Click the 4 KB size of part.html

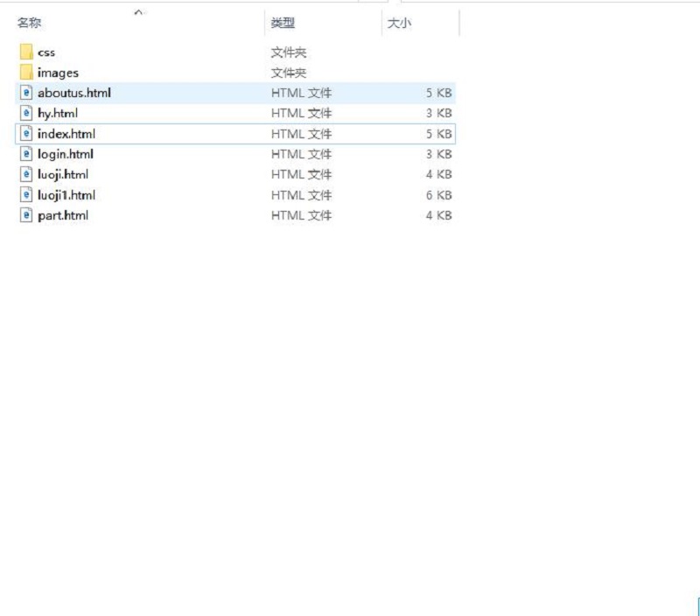(x=439, y=215)
